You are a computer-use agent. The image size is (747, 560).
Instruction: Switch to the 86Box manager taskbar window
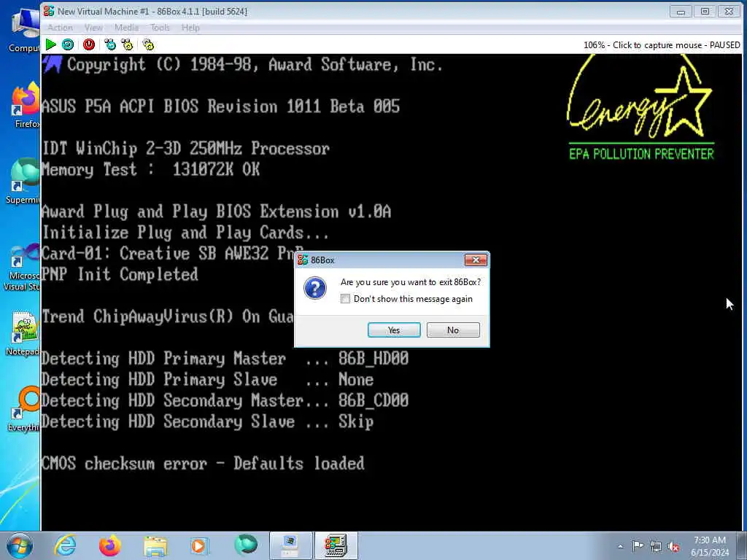[291, 545]
